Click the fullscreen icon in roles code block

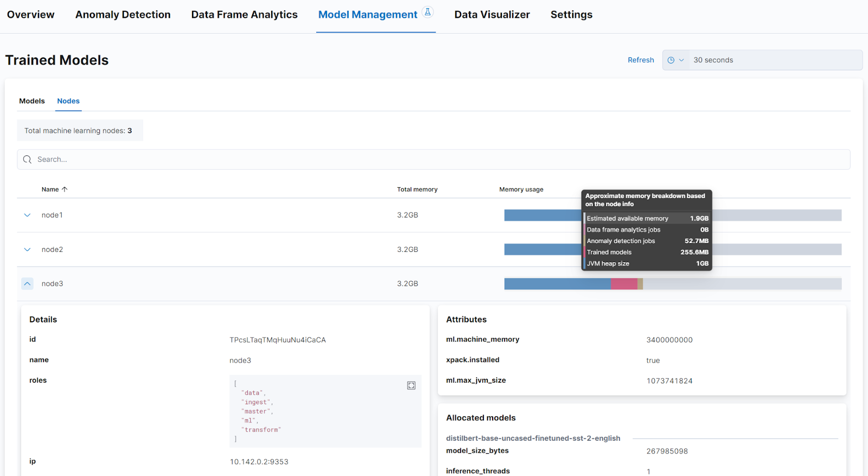coord(411,385)
